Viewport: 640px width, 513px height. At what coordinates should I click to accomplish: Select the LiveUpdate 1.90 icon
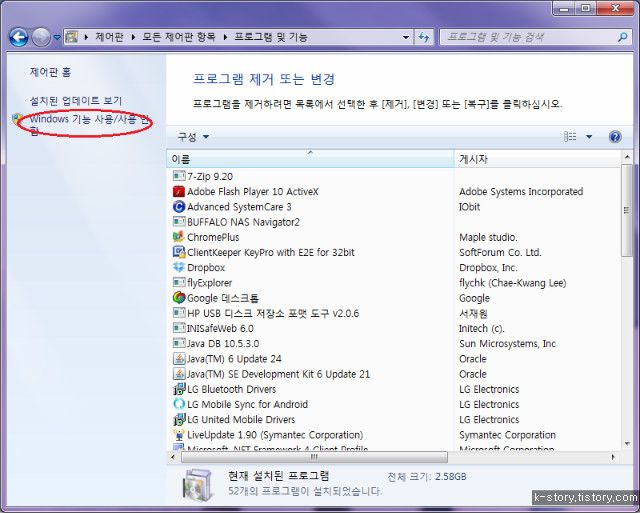coord(179,435)
